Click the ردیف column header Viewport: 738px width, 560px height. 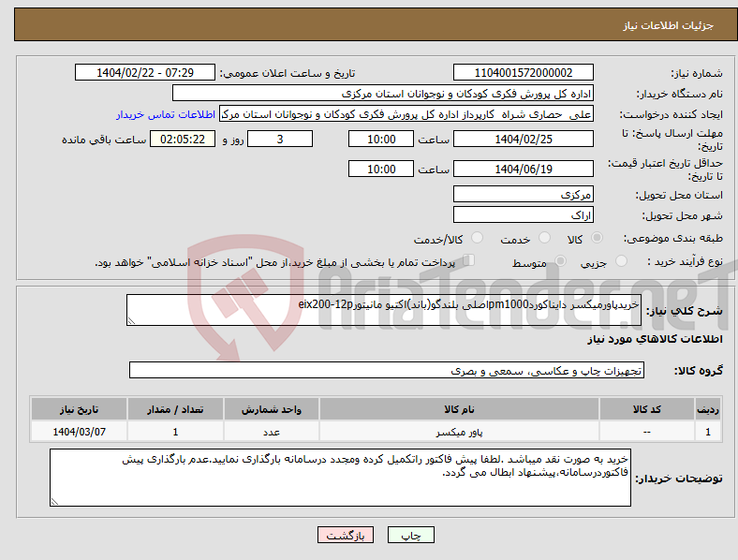708,409
